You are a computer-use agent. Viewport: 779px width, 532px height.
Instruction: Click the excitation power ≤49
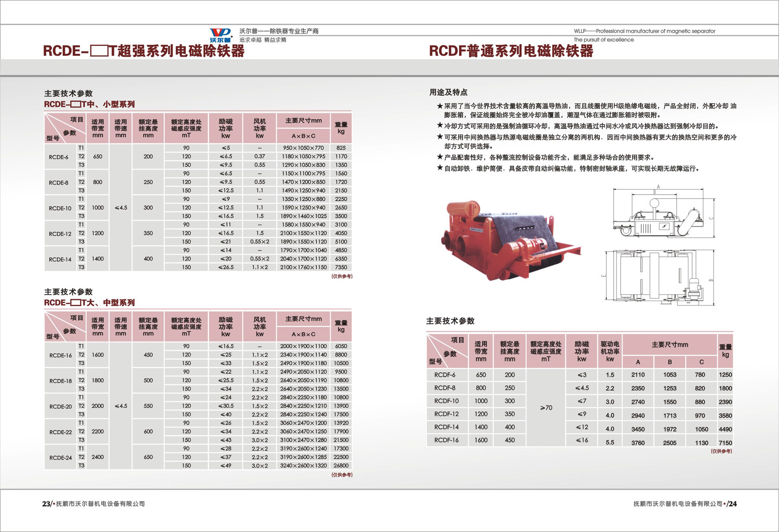tap(226, 466)
